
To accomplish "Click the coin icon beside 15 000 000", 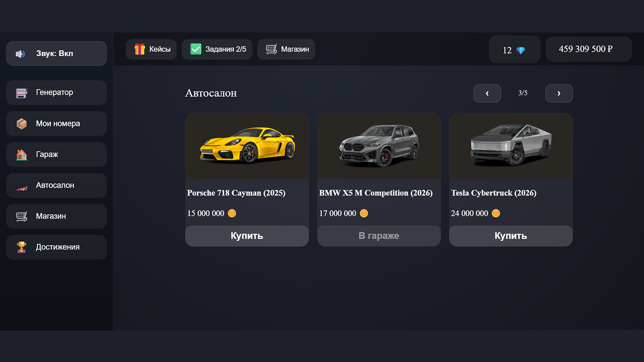I will [x=232, y=213].
